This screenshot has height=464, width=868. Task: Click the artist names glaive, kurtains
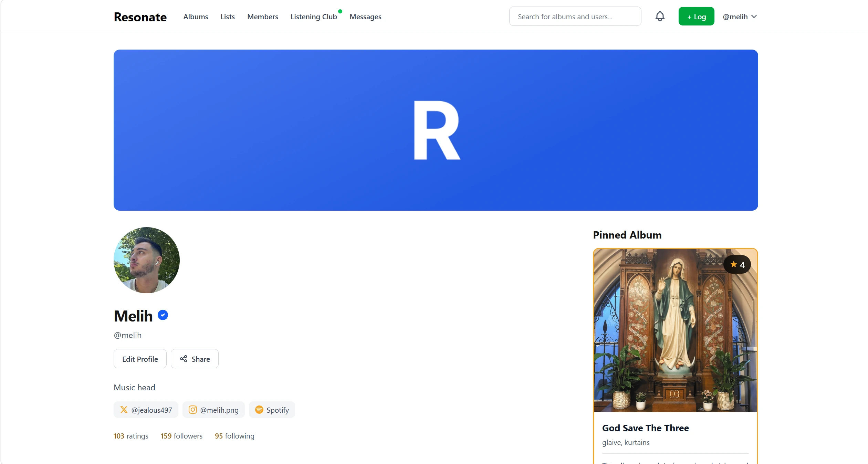pyautogui.click(x=626, y=442)
